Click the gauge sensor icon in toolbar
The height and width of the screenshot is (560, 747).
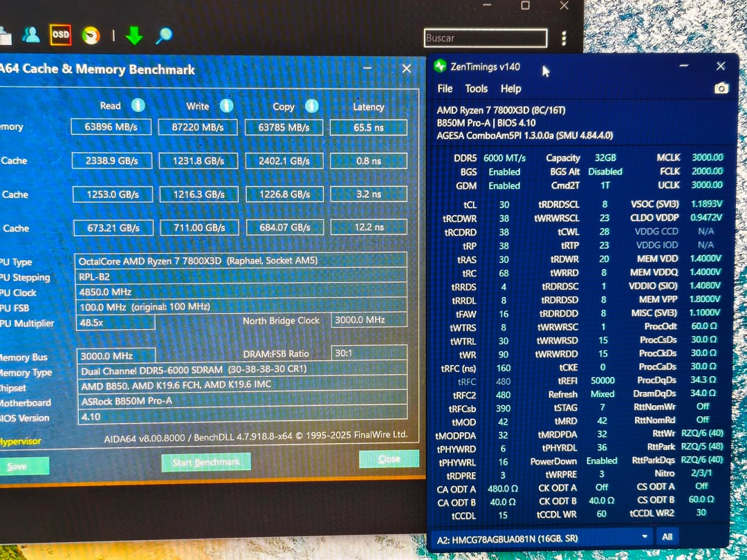[x=91, y=35]
